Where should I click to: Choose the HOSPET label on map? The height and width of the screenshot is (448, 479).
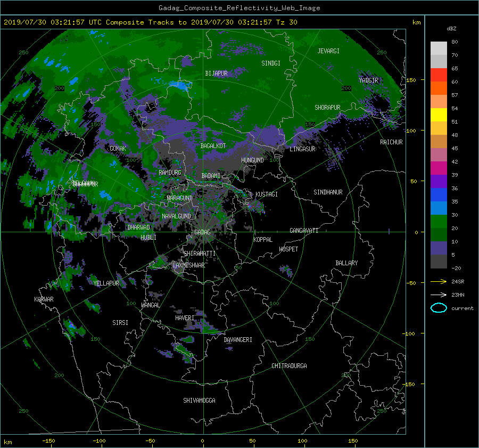[x=288, y=249]
